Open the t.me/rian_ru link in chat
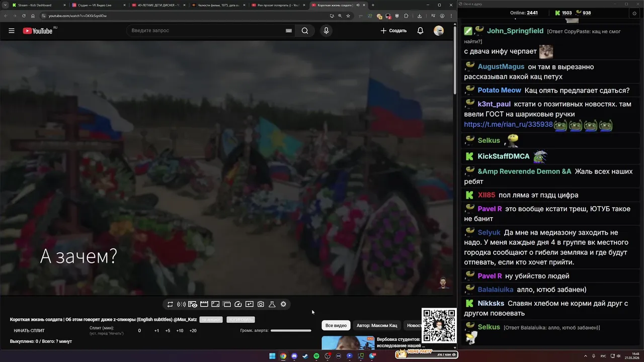This screenshot has height=362, width=644. click(508, 124)
